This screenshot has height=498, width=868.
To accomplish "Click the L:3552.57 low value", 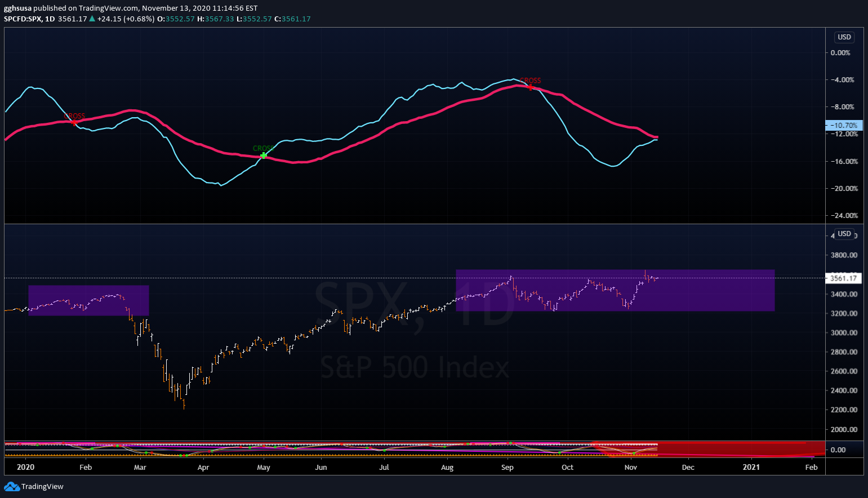I will pos(254,19).
